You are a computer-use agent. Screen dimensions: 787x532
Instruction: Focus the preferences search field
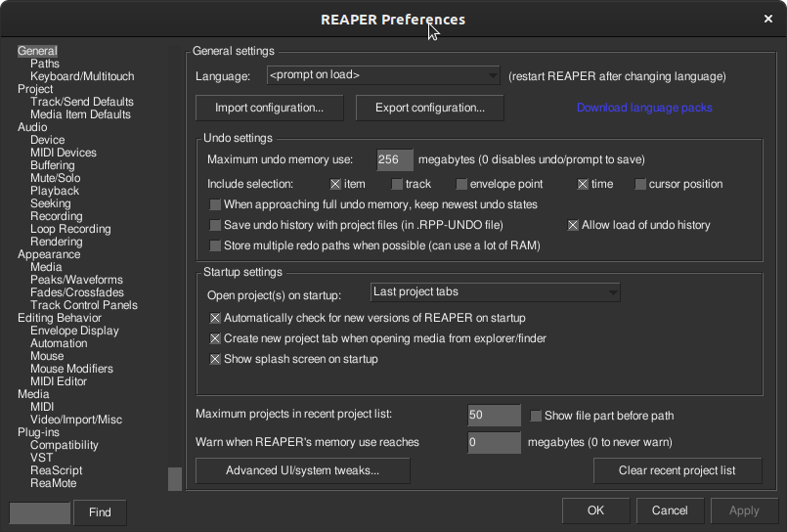(40, 512)
